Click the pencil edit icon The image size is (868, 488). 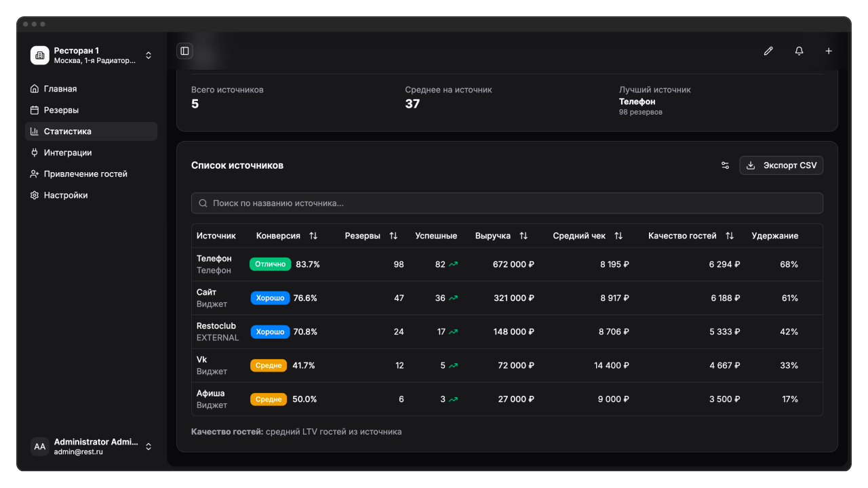(x=768, y=51)
